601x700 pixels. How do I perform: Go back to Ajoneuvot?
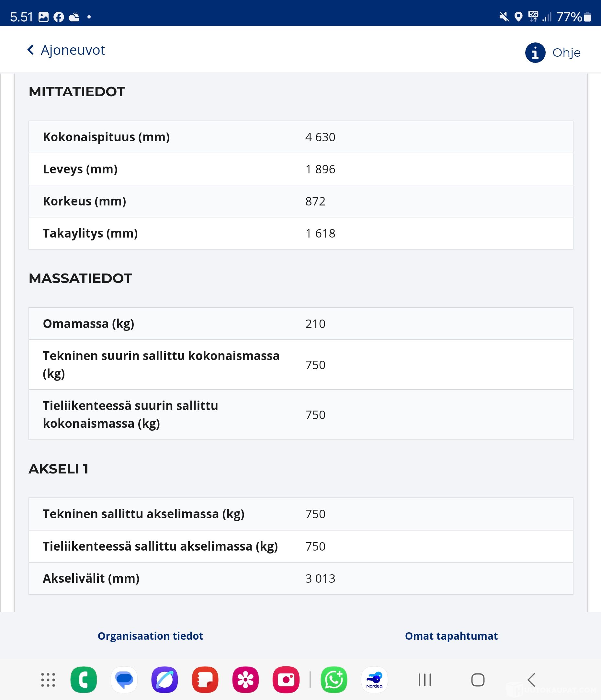[x=66, y=50]
